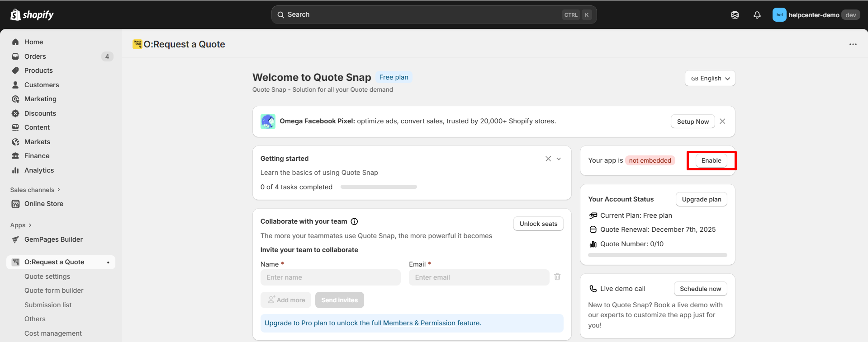Image resolution: width=868 pixels, height=342 pixels.
Task: Go to Analytics in the sidebar
Action: coord(39,170)
